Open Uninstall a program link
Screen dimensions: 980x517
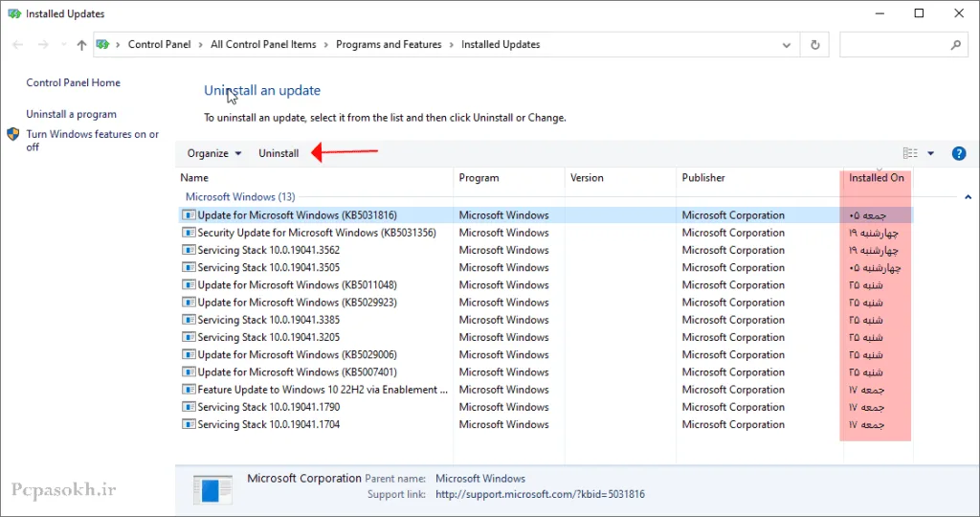point(71,114)
